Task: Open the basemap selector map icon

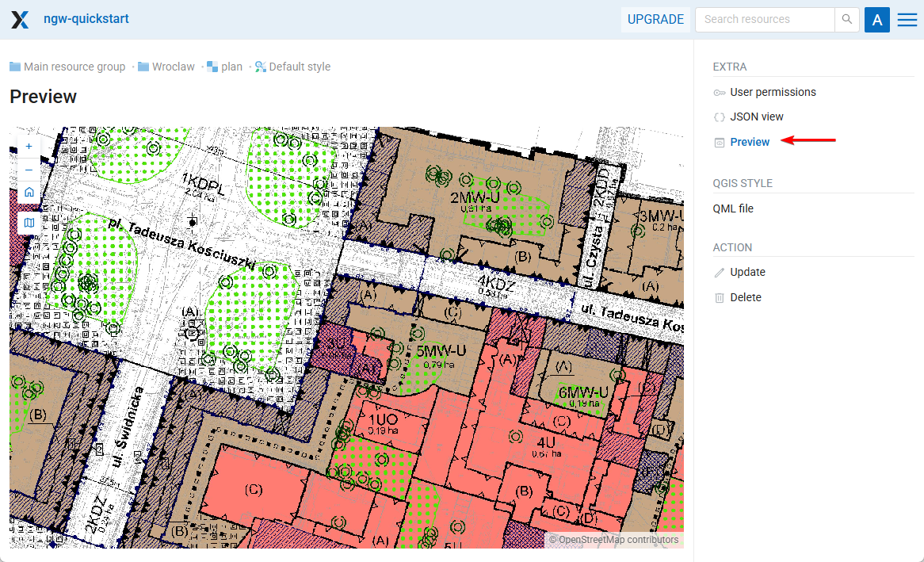Action: click(29, 223)
